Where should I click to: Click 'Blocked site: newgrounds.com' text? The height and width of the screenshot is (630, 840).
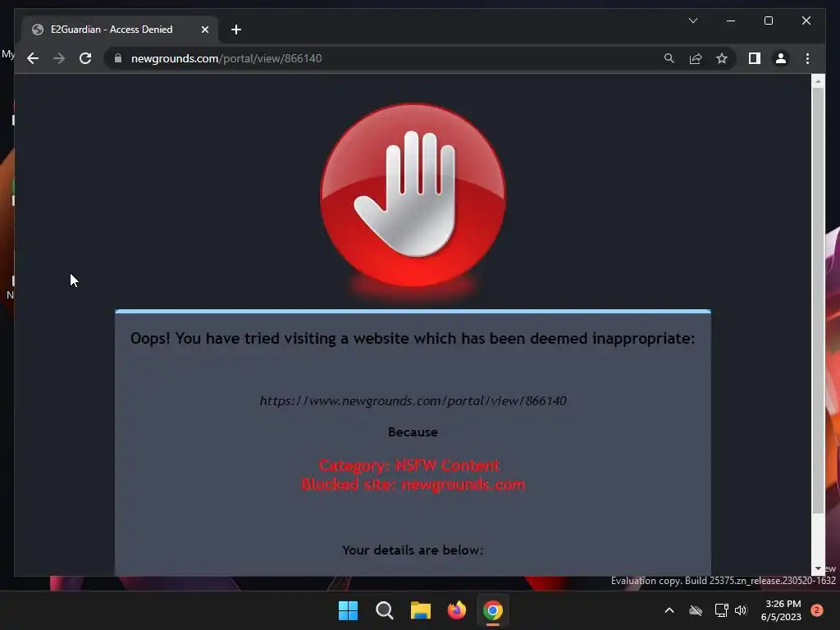(x=413, y=484)
